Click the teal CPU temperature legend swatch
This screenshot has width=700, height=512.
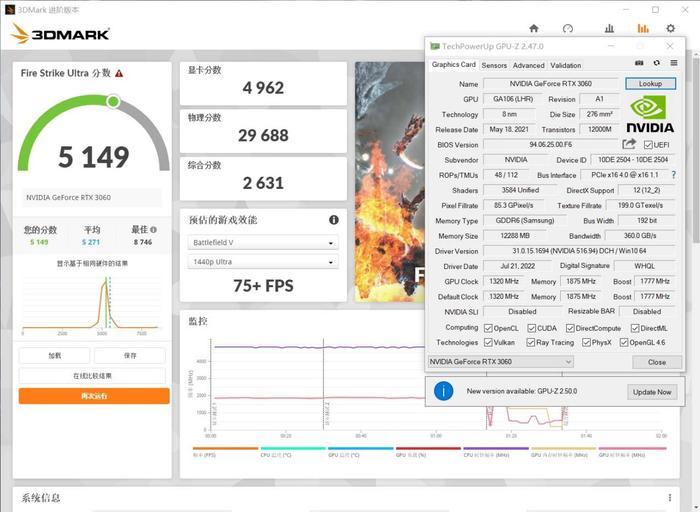293,448
